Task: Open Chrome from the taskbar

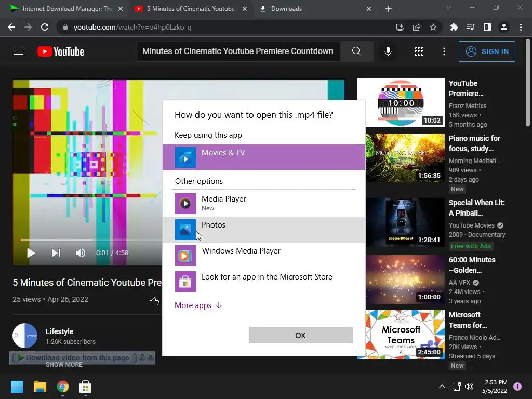Action: pos(63,387)
